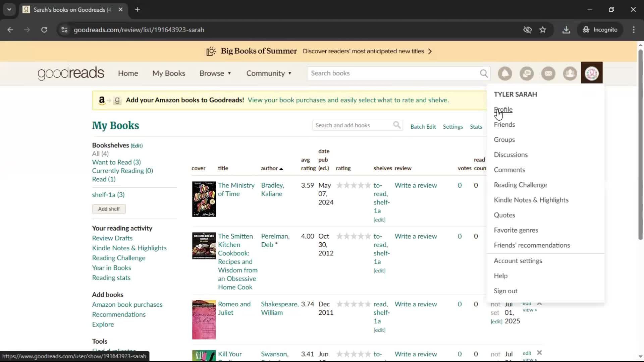Open Amazon book purchases link

[x=127, y=304]
